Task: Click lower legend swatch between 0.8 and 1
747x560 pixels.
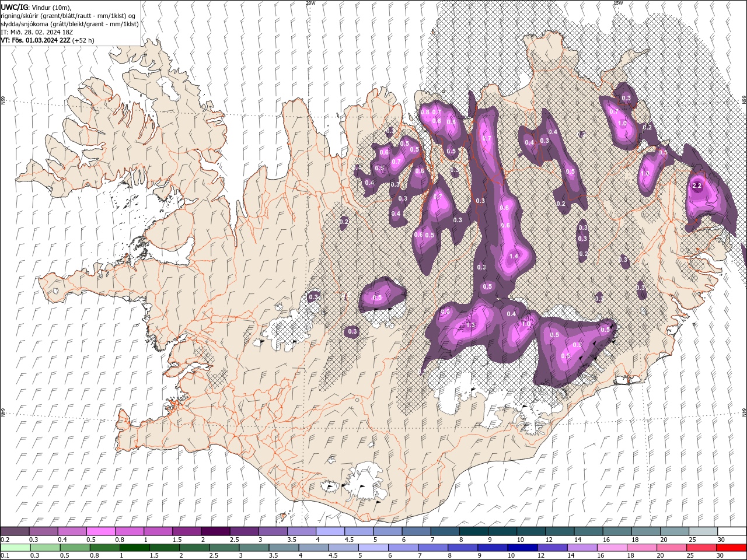Action: click(x=105, y=548)
